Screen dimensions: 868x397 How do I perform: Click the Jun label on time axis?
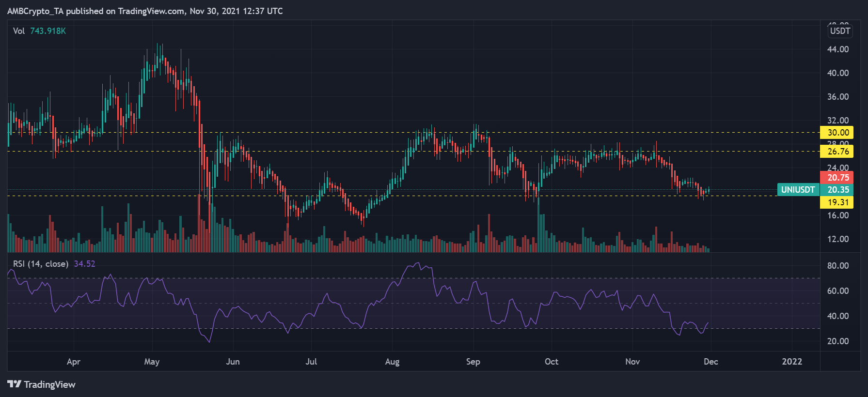click(x=233, y=362)
